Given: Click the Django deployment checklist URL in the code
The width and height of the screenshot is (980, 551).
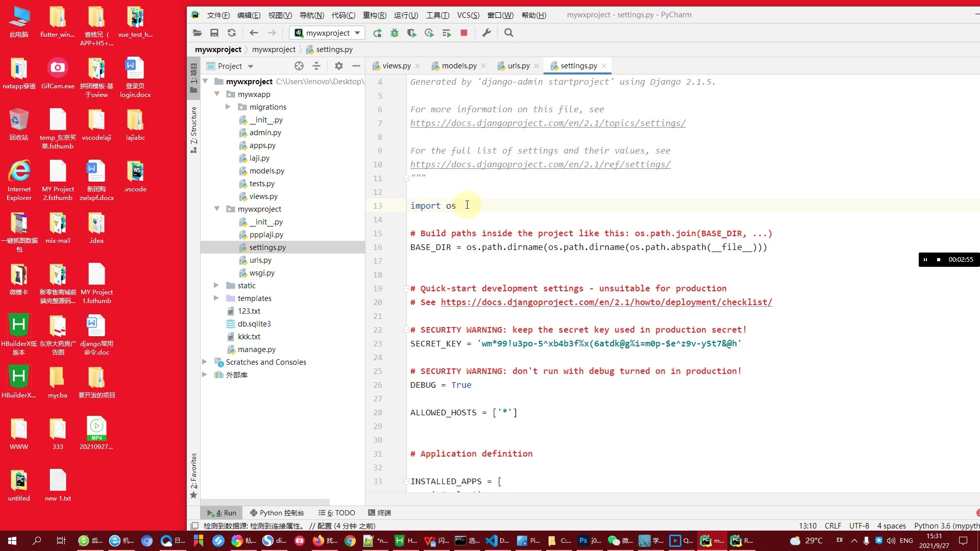Looking at the screenshot, I should [606, 302].
